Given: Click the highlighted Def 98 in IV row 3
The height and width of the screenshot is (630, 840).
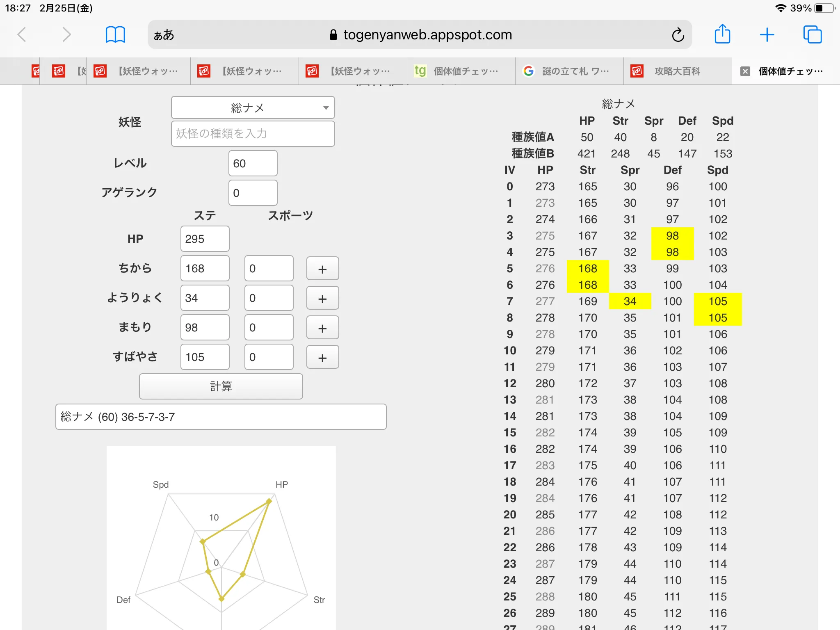Looking at the screenshot, I should [672, 235].
